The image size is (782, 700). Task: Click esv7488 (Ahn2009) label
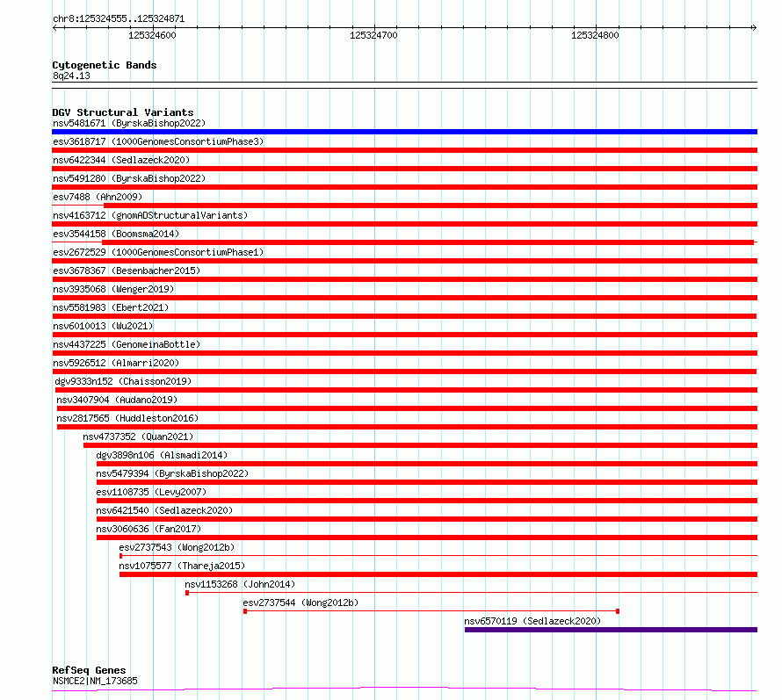point(98,197)
